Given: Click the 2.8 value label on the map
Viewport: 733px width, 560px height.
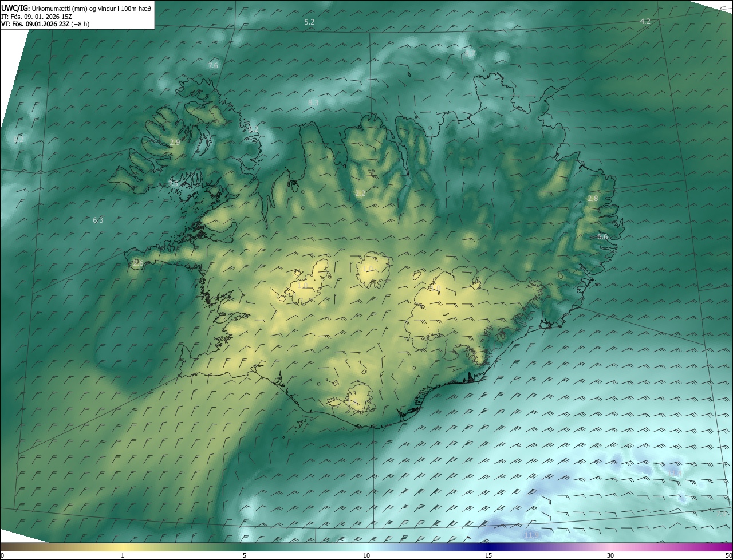Looking at the screenshot, I should coord(593,198).
